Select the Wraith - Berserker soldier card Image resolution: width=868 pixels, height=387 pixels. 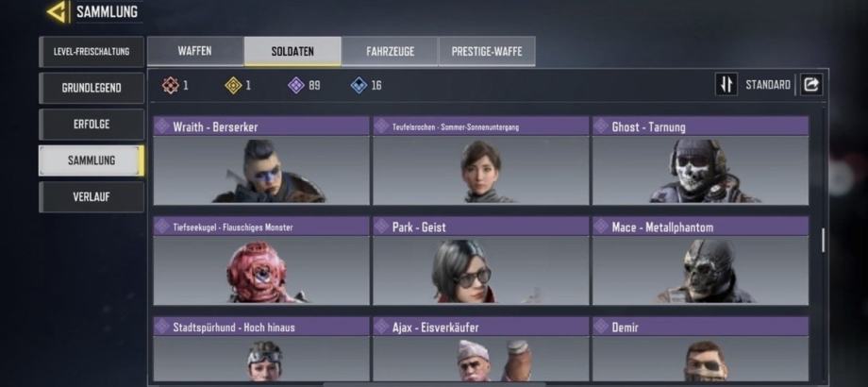click(261, 160)
